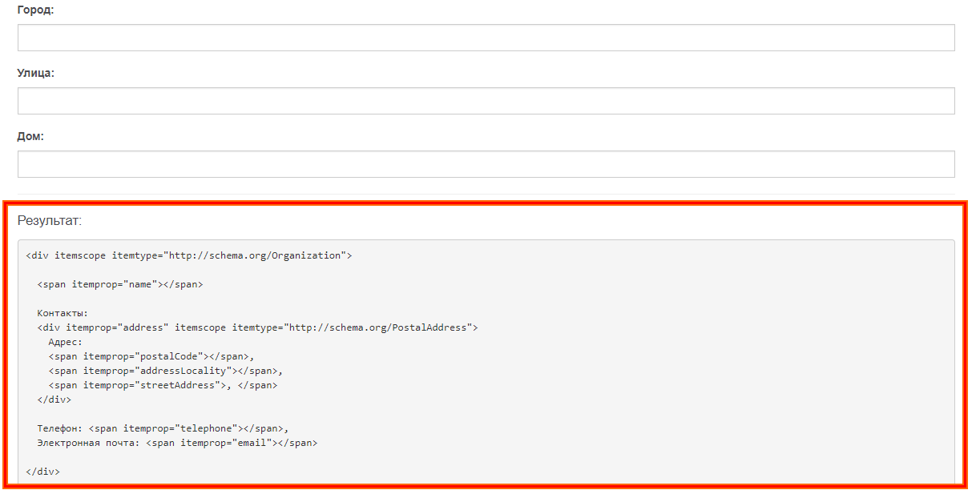
Task: Click the final closing </div> line
Action: click(42, 472)
